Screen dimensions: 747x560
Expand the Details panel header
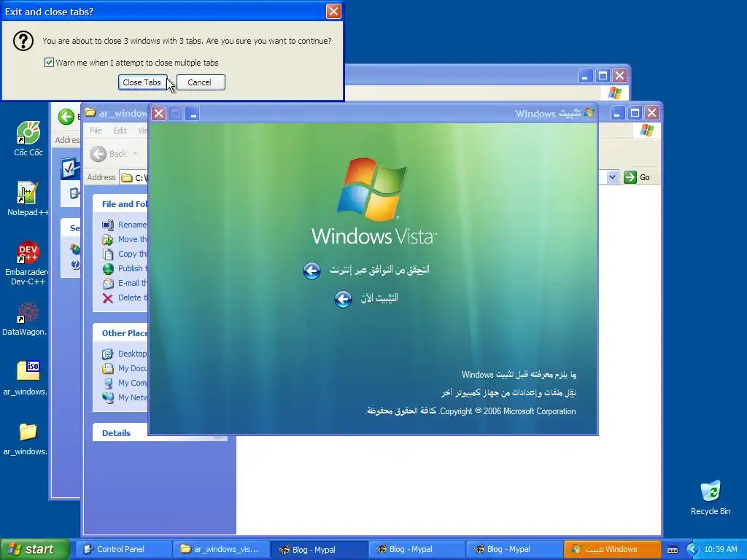[x=159, y=433]
